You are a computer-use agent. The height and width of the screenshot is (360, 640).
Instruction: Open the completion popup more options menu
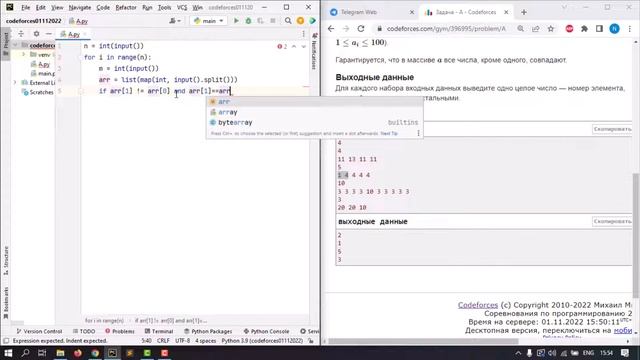418,133
